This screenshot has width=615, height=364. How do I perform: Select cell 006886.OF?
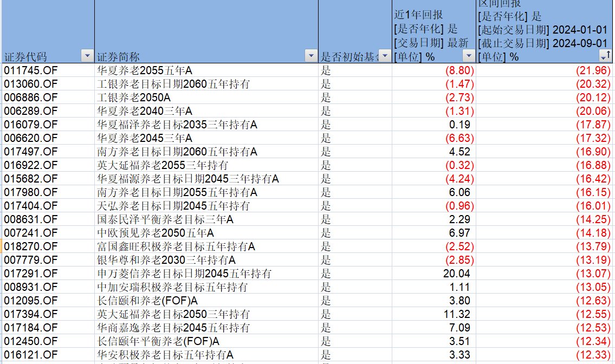coord(48,97)
